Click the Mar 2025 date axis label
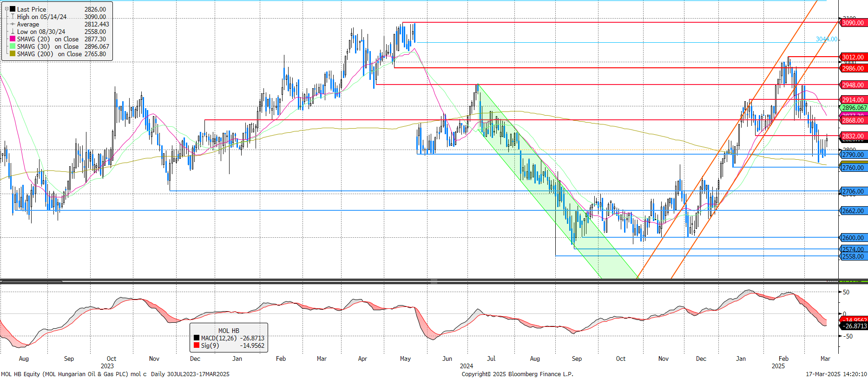The height and width of the screenshot is (378, 868). point(825,358)
